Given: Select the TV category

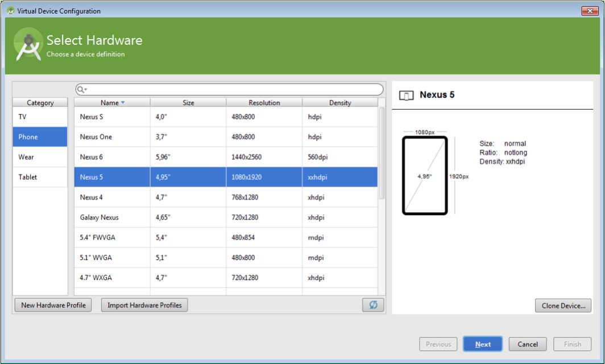Looking at the screenshot, I should 40,117.
